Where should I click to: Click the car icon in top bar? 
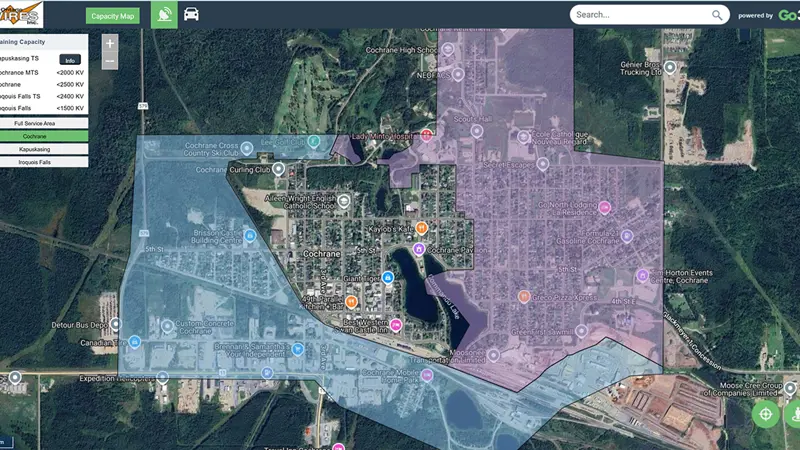point(191,15)
